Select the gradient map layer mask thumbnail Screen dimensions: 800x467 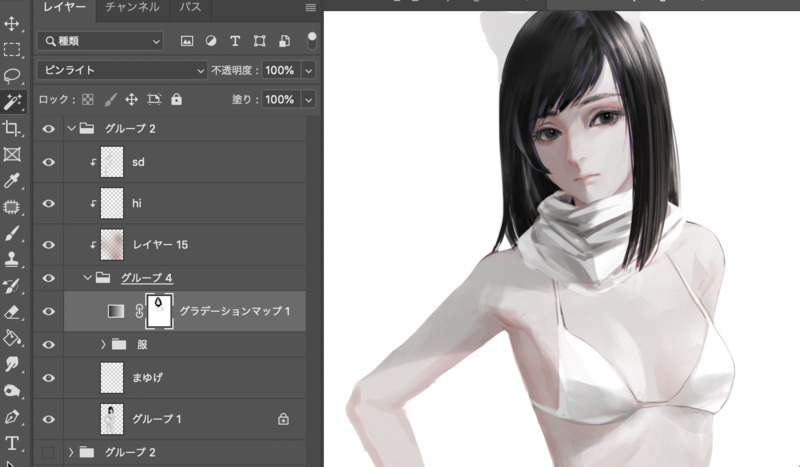pos(159,311)
